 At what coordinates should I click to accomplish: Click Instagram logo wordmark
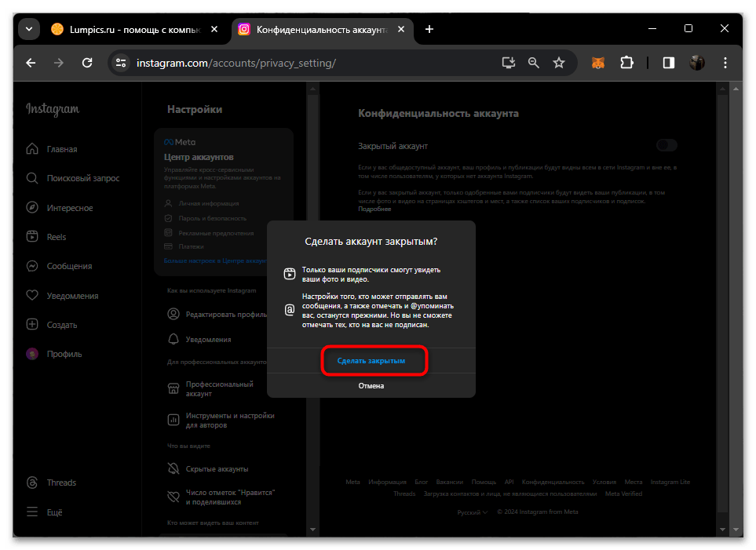coord(53,109)
